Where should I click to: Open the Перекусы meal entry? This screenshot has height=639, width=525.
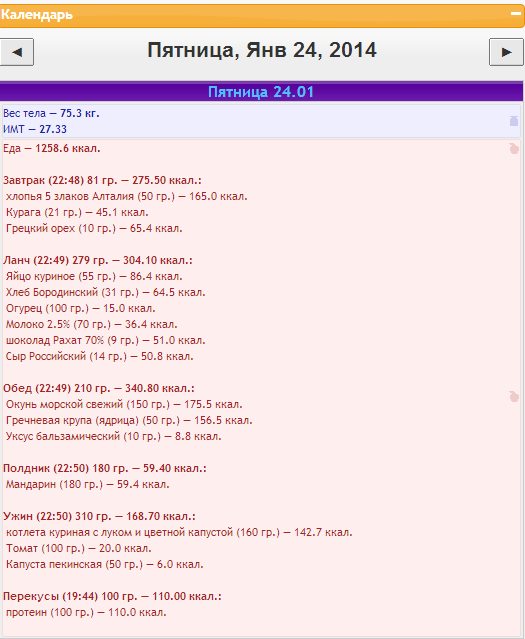point(112,596)
